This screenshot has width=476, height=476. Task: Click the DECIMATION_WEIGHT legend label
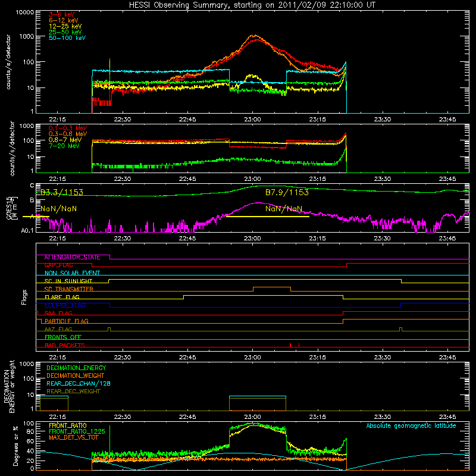(x=76, y=376)
